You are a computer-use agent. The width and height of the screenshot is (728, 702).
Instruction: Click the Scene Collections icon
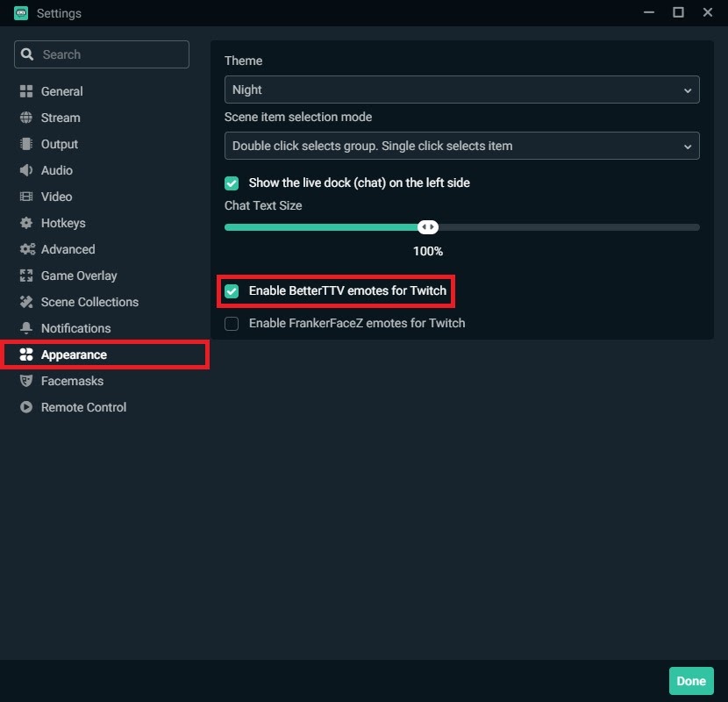[26, 302]
